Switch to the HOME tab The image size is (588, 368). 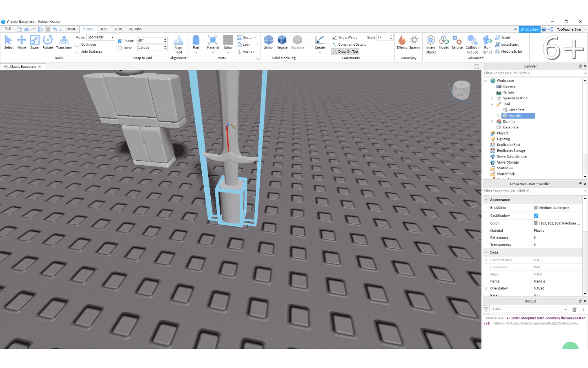click(x=71, y=29)
